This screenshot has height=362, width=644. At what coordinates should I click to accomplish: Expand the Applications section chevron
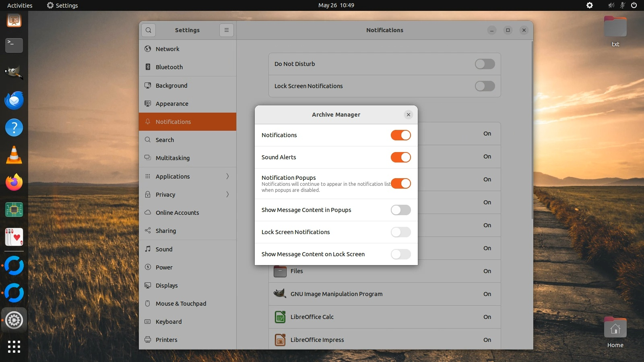227,177
